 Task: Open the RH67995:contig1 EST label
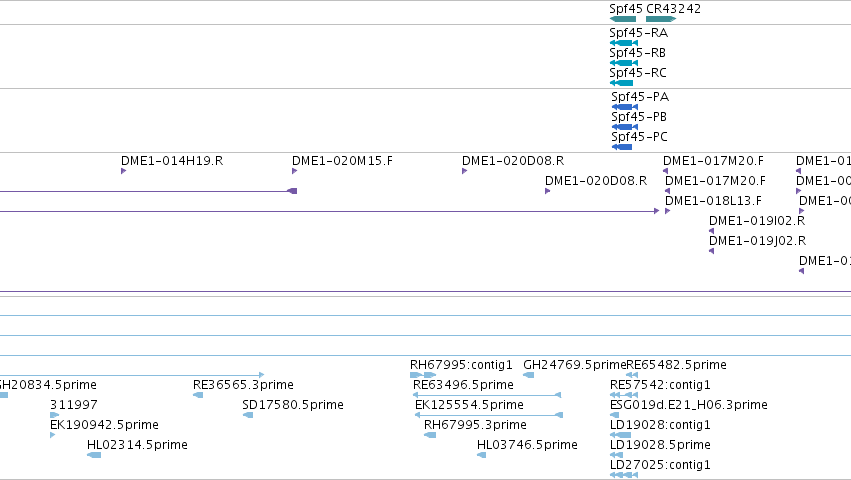(x=461, y=365)
